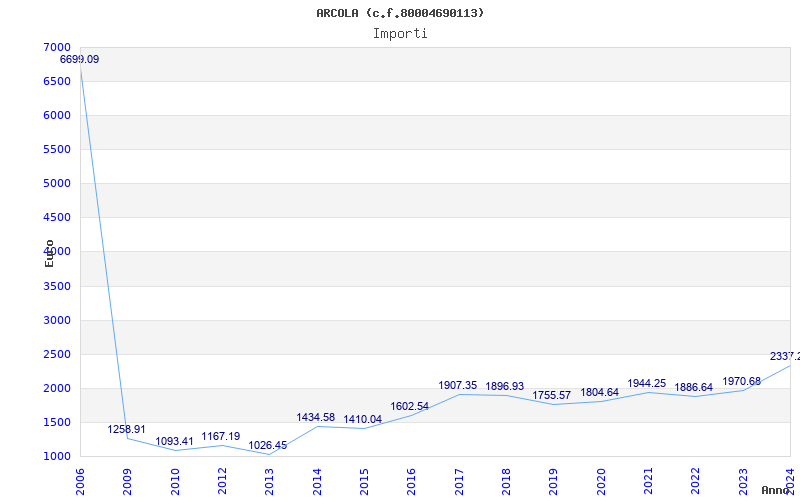
Task: Click the x-axis year 2021
Action: coord(648,482)
